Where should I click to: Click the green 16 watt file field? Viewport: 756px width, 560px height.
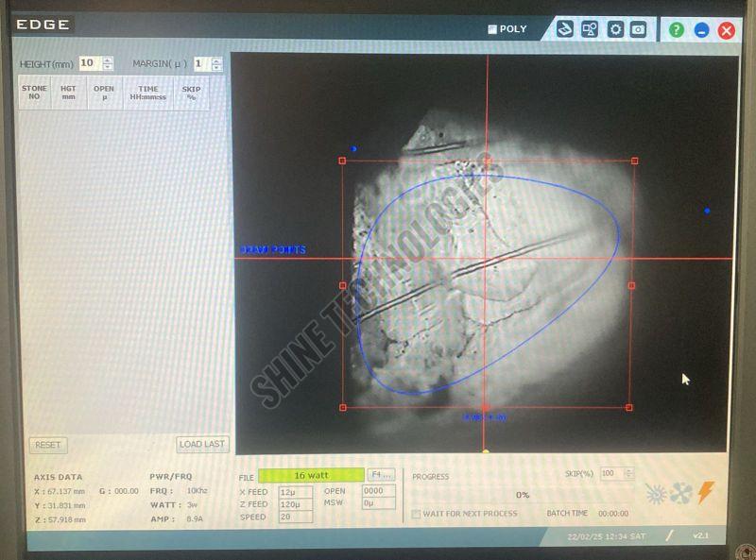coord(311,475)
